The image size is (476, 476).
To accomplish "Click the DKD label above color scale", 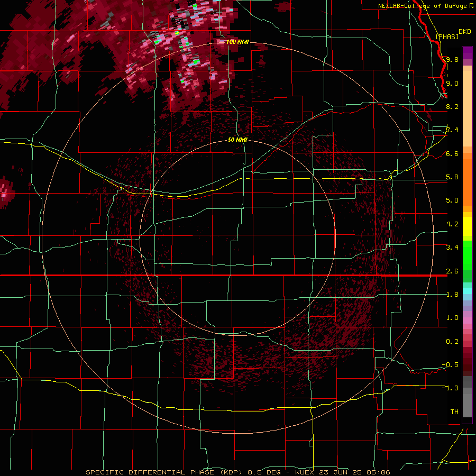I will 465,32.
